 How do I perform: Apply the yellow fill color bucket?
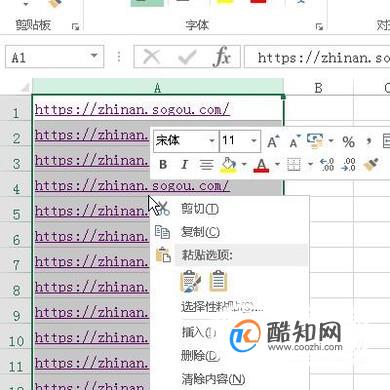[229, 165]
